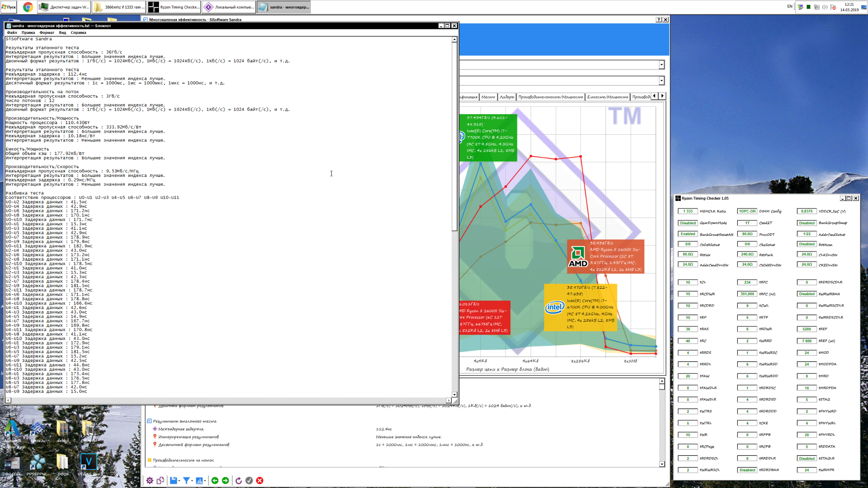Screen dimensions: 868x488
Task: Click the Ryzen Timing Checker taskbar button
Action: pyautogui.click(x=174, y=7)
